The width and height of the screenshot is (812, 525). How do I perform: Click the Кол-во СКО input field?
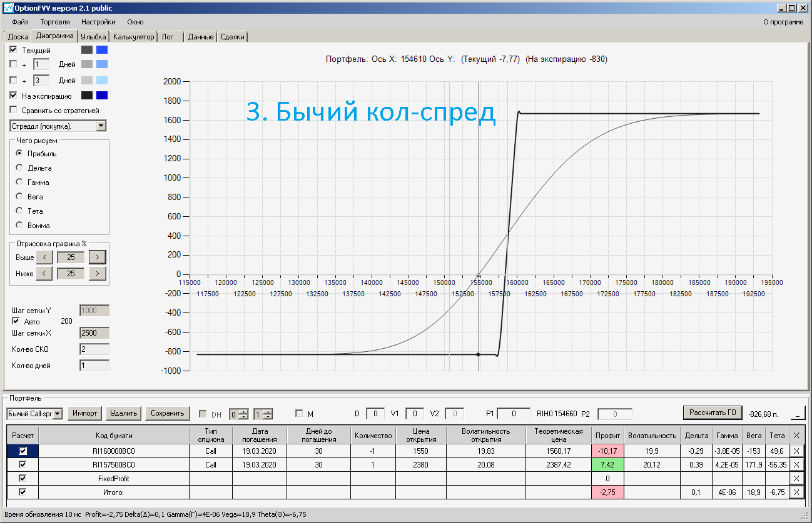pyautogui.click(x=94, y=349)
